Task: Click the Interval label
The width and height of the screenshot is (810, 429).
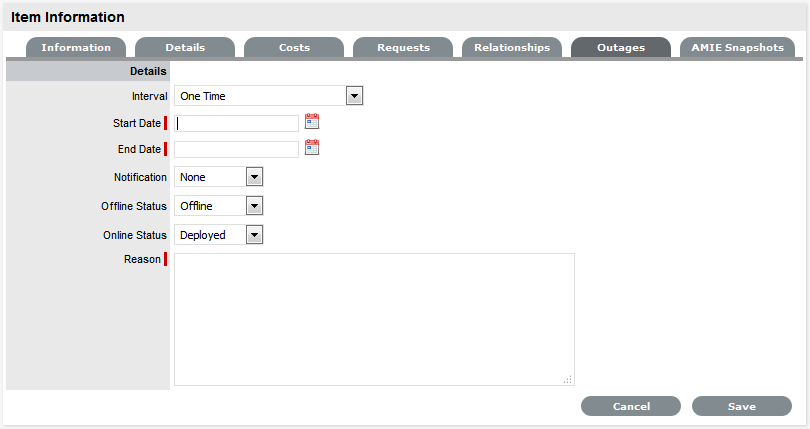Action: coord(149,96)
